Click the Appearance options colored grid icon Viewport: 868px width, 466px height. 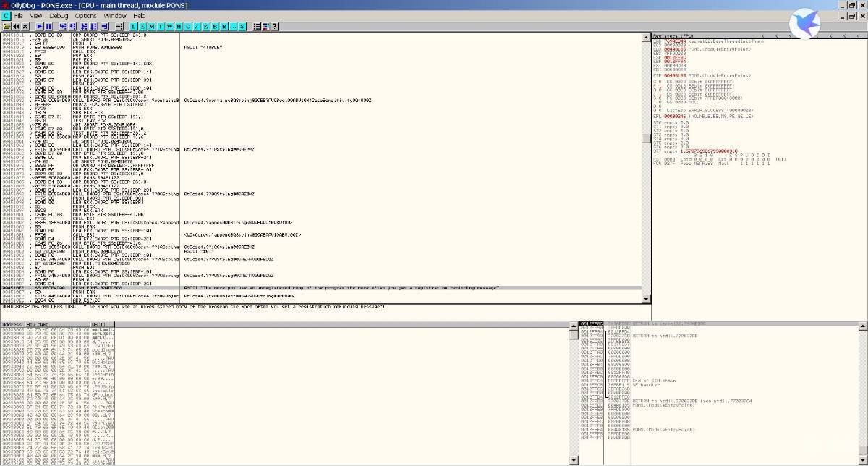[267, 26]
